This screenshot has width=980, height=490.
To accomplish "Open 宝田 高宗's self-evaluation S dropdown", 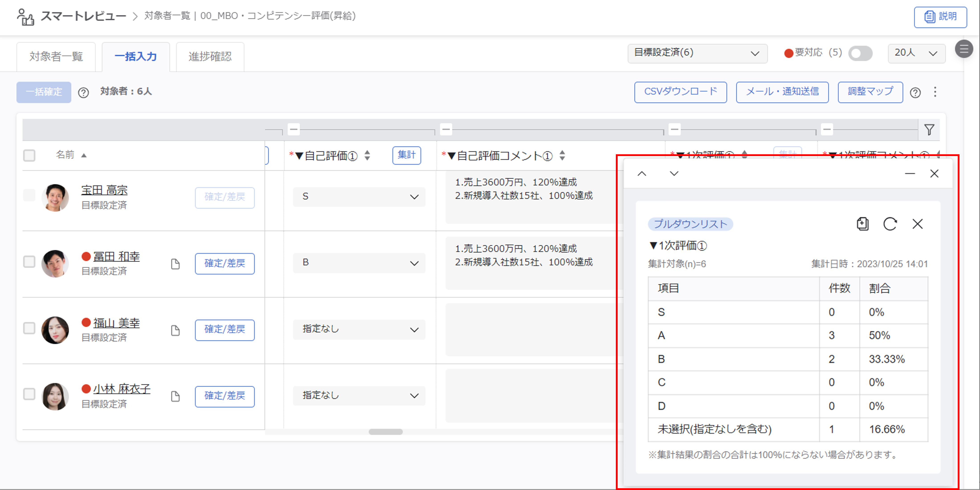I will click(359, 197).
